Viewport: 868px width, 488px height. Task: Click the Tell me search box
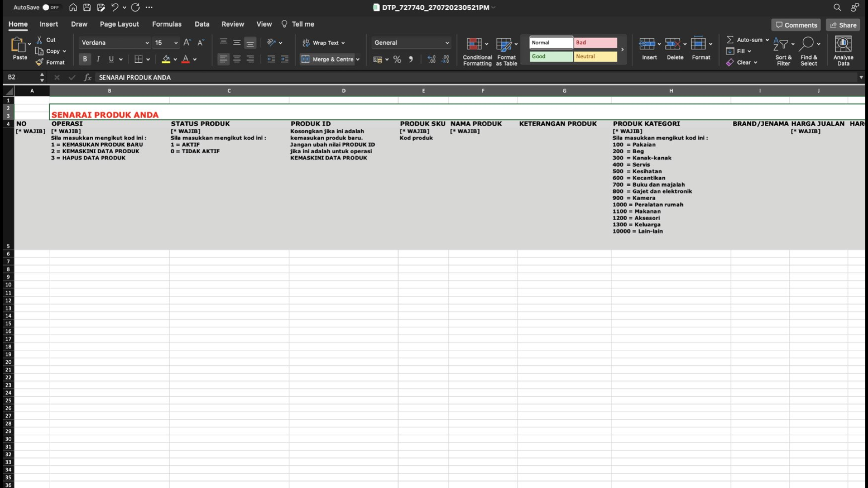click(x=298, y=24)
